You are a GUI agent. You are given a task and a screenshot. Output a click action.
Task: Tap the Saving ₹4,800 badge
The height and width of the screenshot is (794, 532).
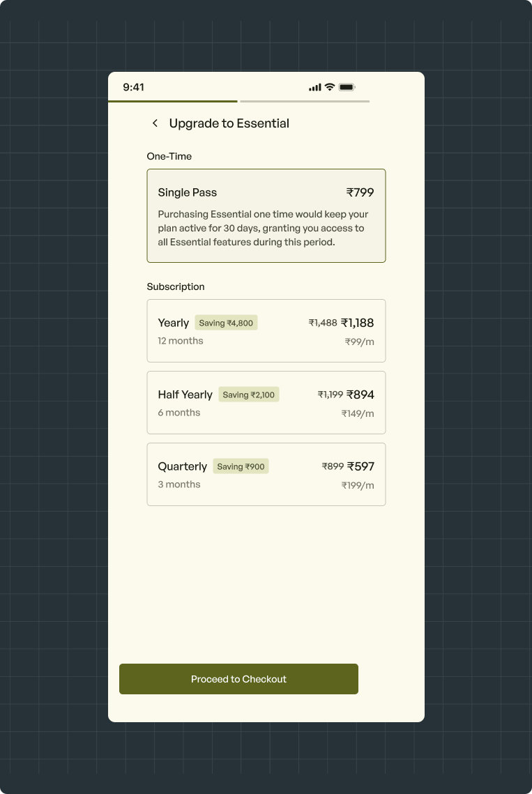(x=226, y=323)
